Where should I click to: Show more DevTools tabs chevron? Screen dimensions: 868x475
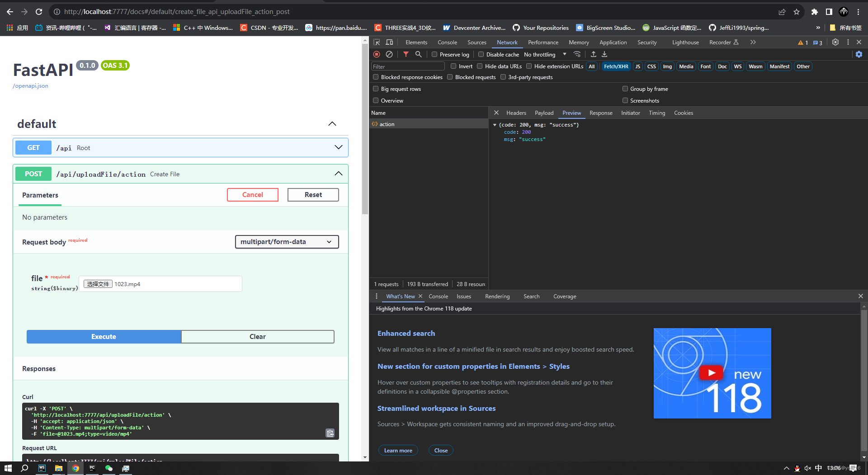[x=753, y=42]
